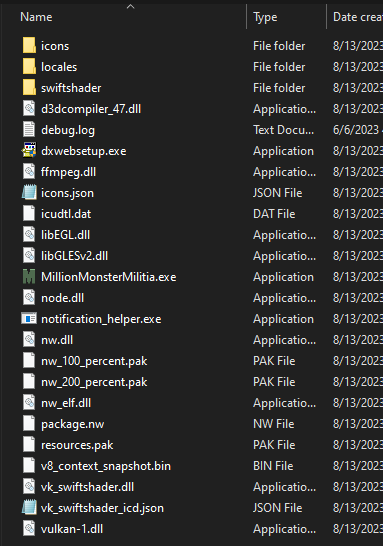Screen dimensions: 383x546
Task: Click the JSON File type of icons.json
Action: 278,193
